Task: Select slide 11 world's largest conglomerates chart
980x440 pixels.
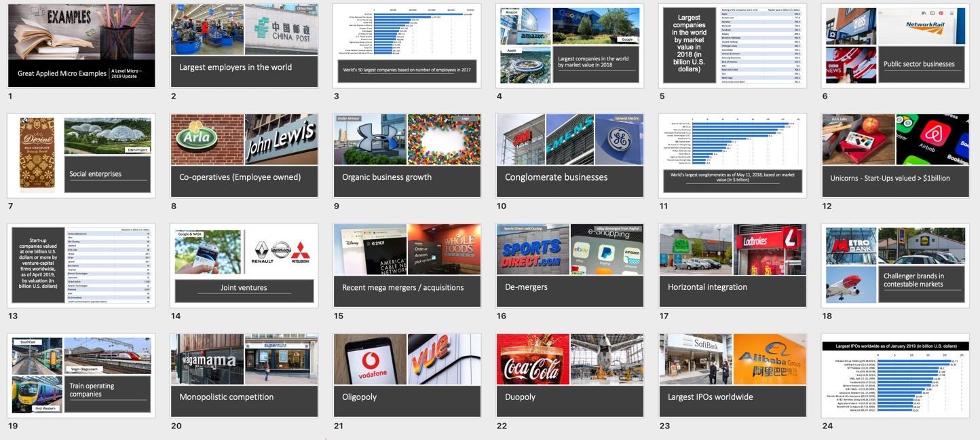Action: point(732,156)
